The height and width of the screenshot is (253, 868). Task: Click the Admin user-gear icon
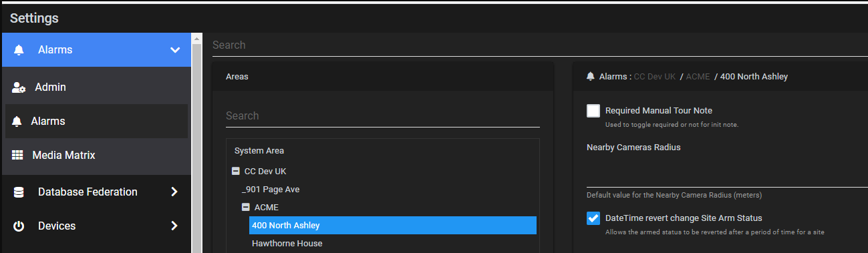coord(19,87)
